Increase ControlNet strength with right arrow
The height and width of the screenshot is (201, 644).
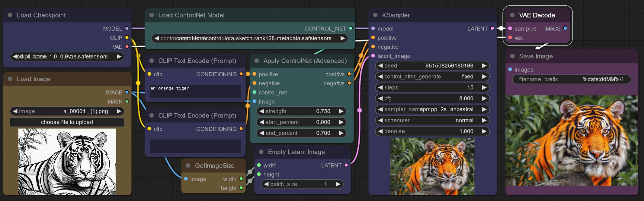click(x=341, y=111)
